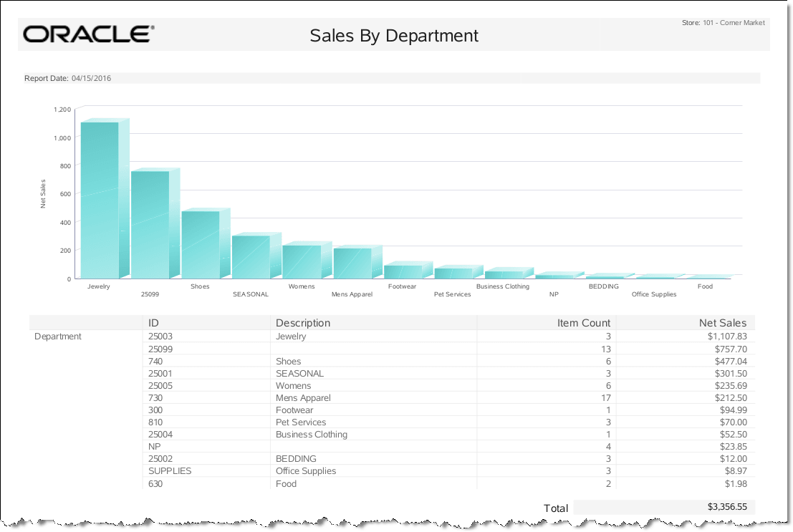
Task: Click the Net Sales y-axis title
Action: coord(43,194)
